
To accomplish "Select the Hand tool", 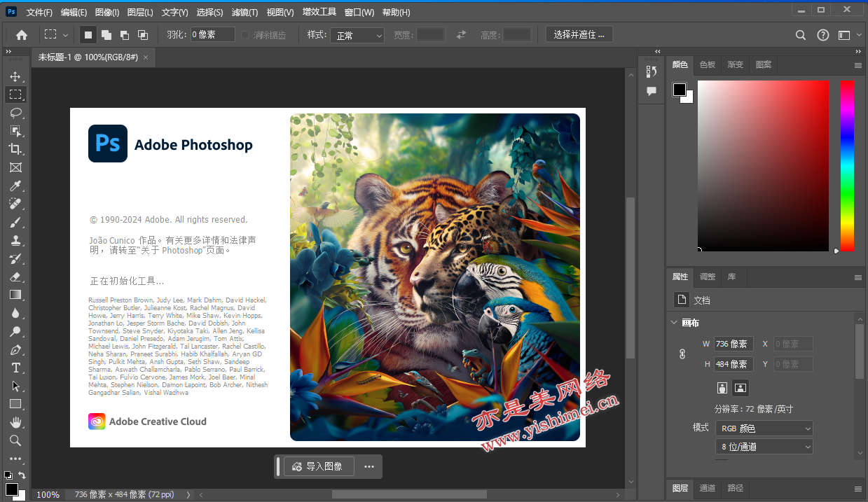I will (15, 422).
